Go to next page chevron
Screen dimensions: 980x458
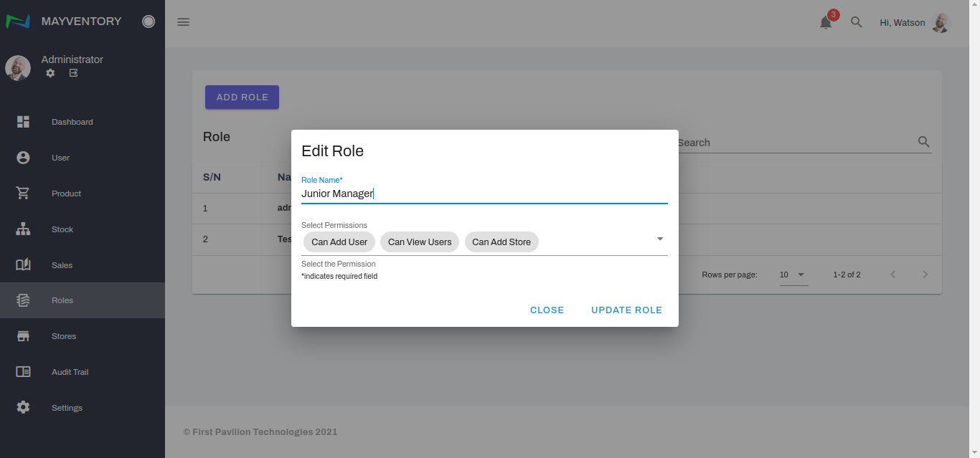(x=925, y=275)
